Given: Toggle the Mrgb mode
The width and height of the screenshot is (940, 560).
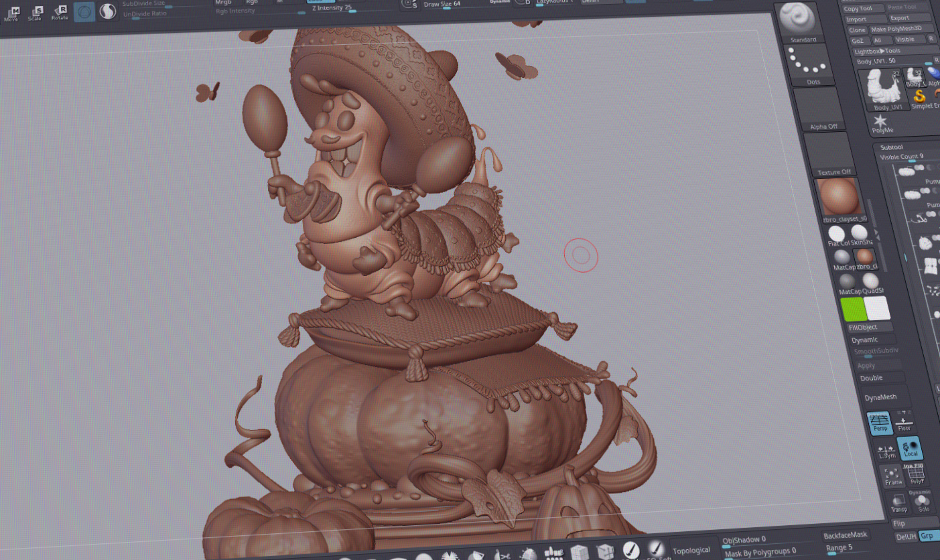Looking at the screenshot, I should (x=224, y=3).
